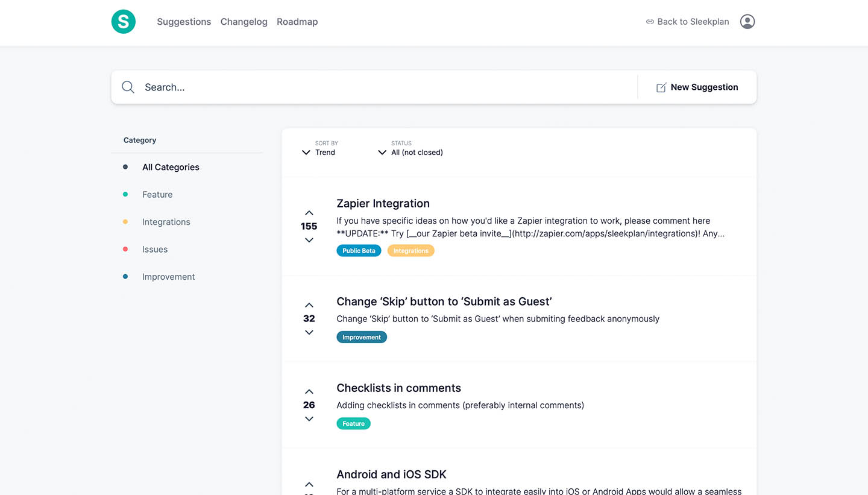Open the Changelog page
This screenshot has height=495, width=868.
pyautogui.click(x=244, y=22)
